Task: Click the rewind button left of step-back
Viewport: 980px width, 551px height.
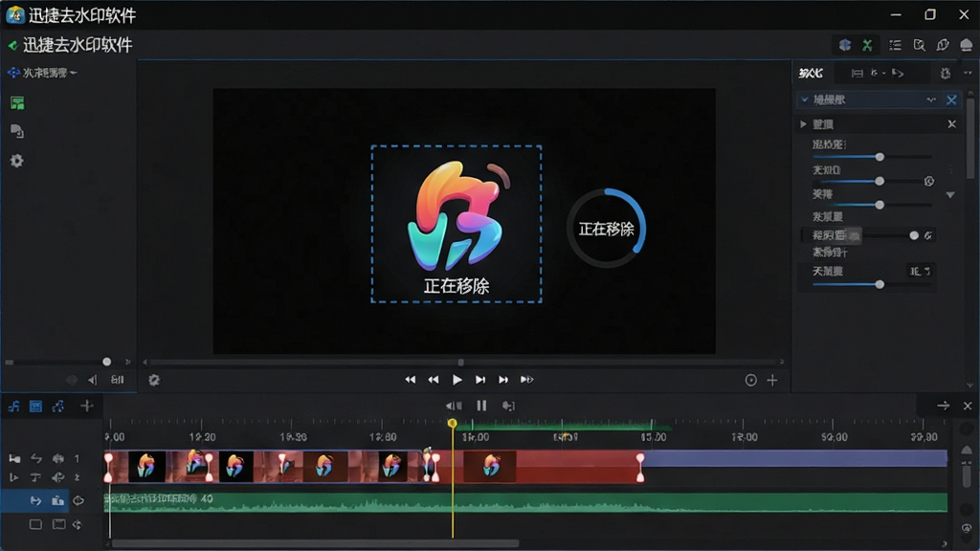Action: coord(410,380)
